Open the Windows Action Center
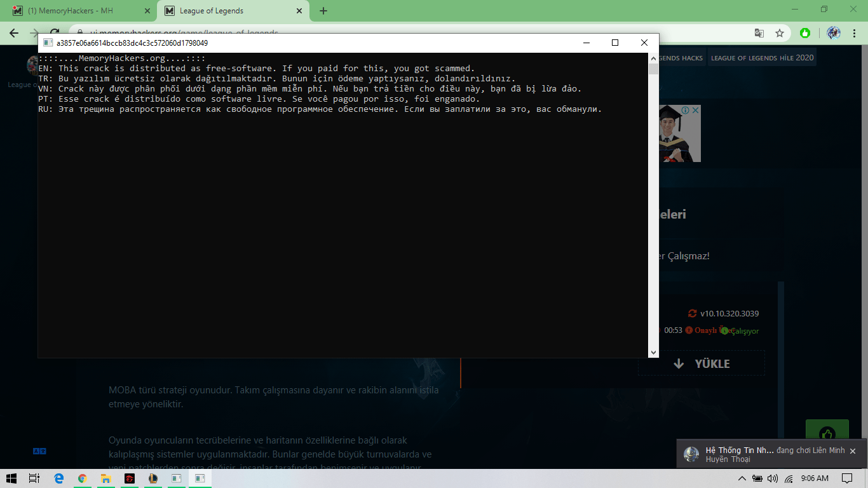868x488 pixels. click(847, 478)
